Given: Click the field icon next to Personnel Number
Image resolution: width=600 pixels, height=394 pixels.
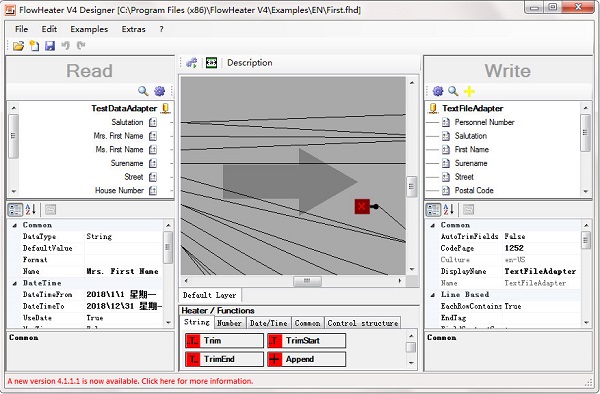Looking at the screenshot, I should [x=446, y=122].
